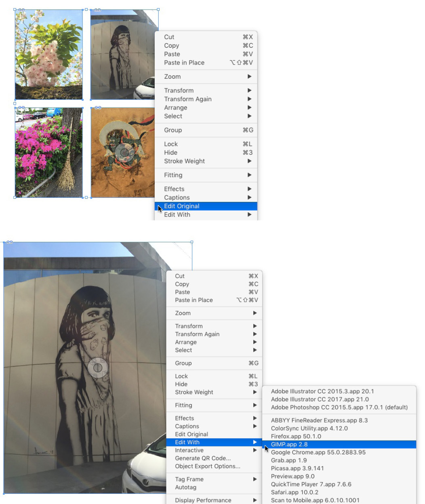Click highlighted Edit With in the lower menu
The width and height of the screenshot is (425, 504).
click(x=214, y=442)
